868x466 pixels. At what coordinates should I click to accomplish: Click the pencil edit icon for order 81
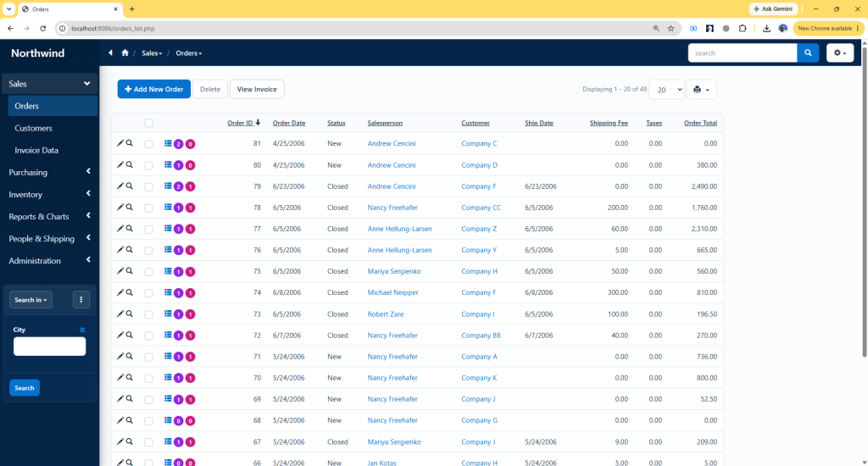tap(120, 143)
